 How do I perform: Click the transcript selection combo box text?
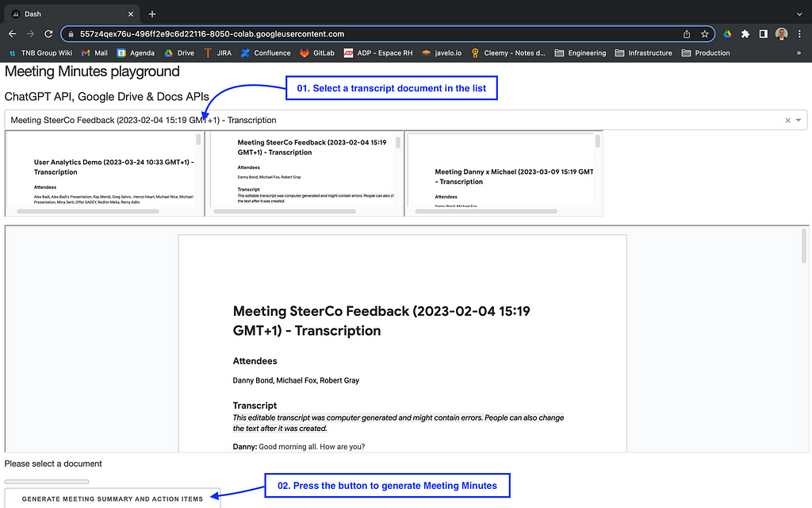[144, 121]
